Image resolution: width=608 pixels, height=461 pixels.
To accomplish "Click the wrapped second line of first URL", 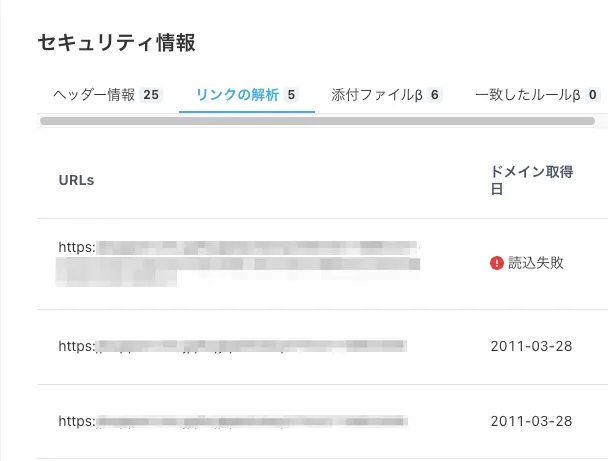I will coord(238,267).
